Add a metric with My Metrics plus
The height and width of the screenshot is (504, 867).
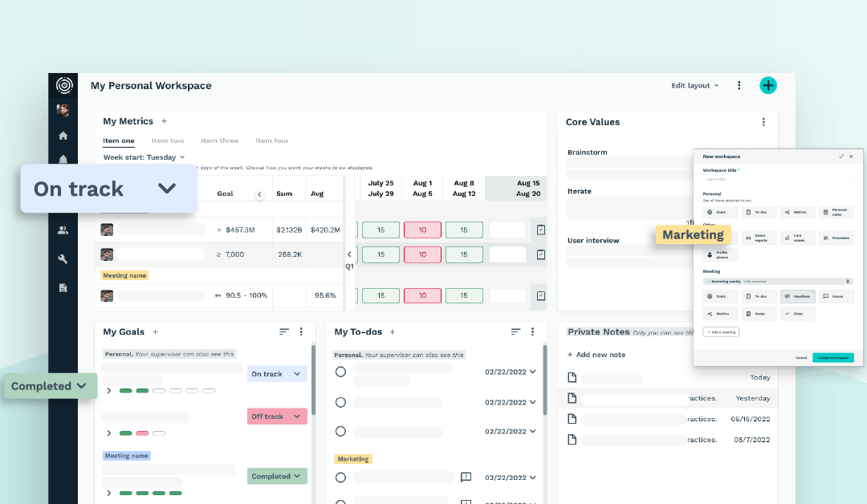click(164, 121)
